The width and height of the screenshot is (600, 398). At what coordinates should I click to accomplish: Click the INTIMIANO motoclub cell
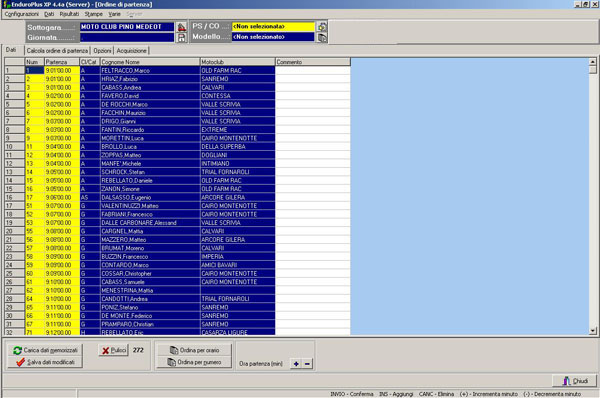point(238,163)
